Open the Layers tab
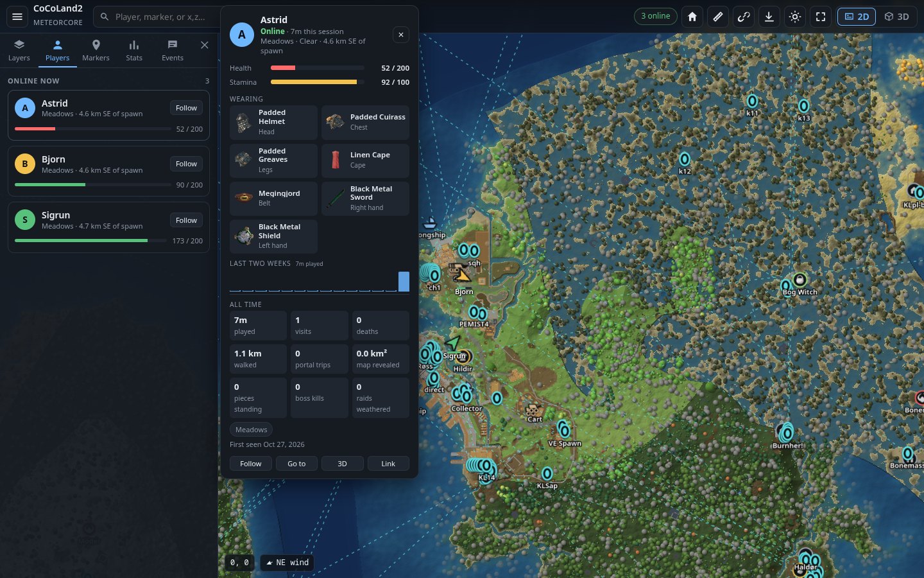Viewport: 924px width, 578px height. (x=19, y=50)
